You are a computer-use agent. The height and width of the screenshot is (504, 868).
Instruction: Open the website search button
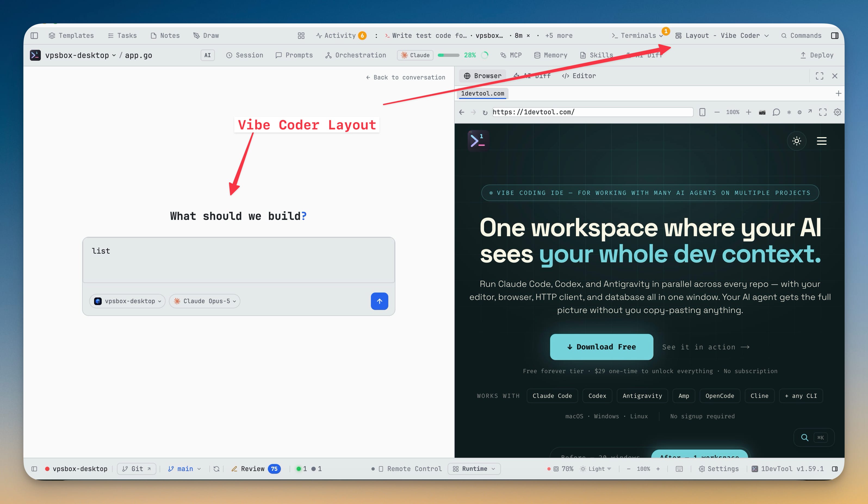814,438
